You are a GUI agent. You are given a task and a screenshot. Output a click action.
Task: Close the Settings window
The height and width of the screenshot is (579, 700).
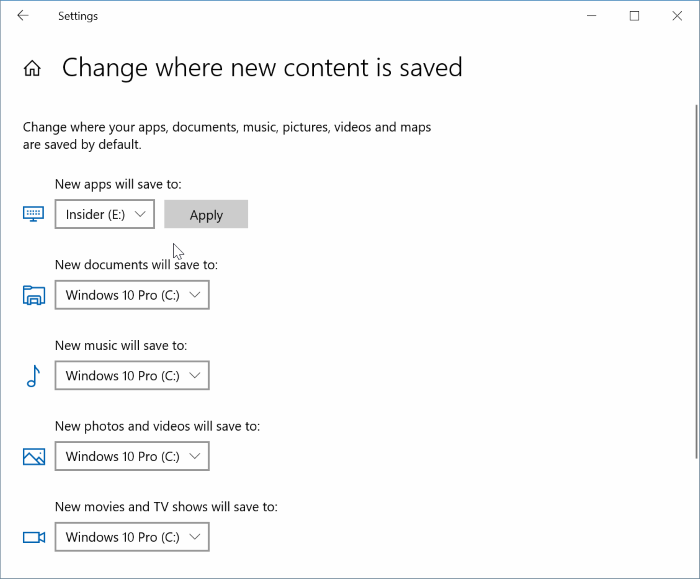[677, 16]
